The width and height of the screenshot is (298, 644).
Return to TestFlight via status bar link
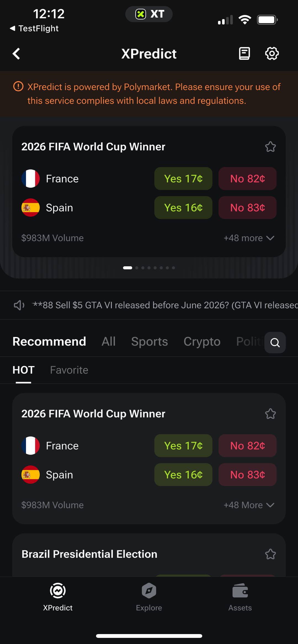[34, 28]
